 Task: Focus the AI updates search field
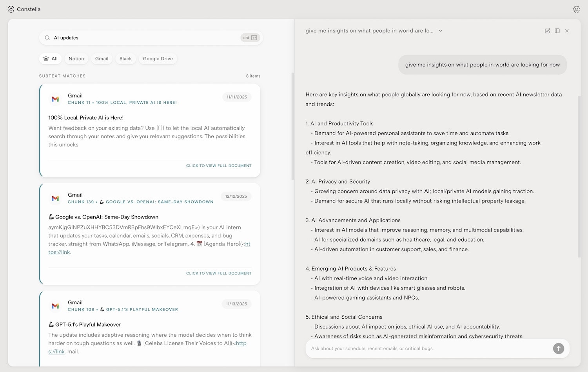(151, 38)
